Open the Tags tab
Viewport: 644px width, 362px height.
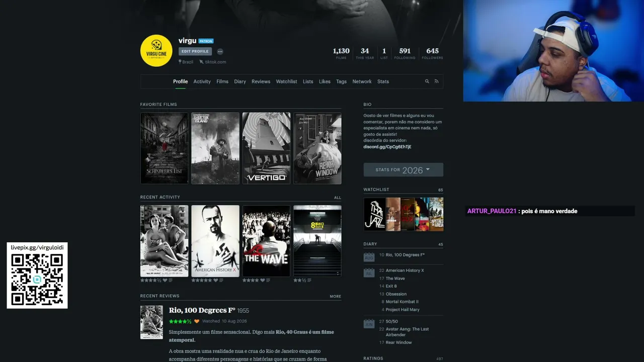pos(342,81)
